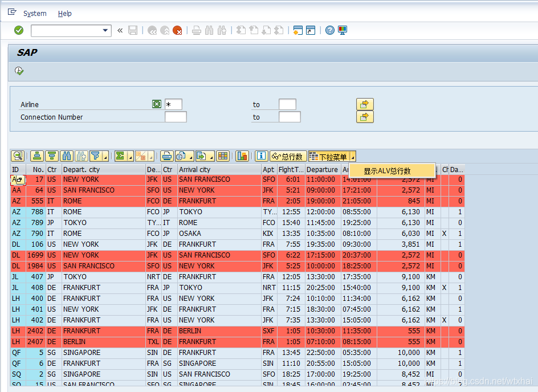Viewport: 538px width, 392px height.
Task: Click the Create New Session icon
Action: point(298,30)
